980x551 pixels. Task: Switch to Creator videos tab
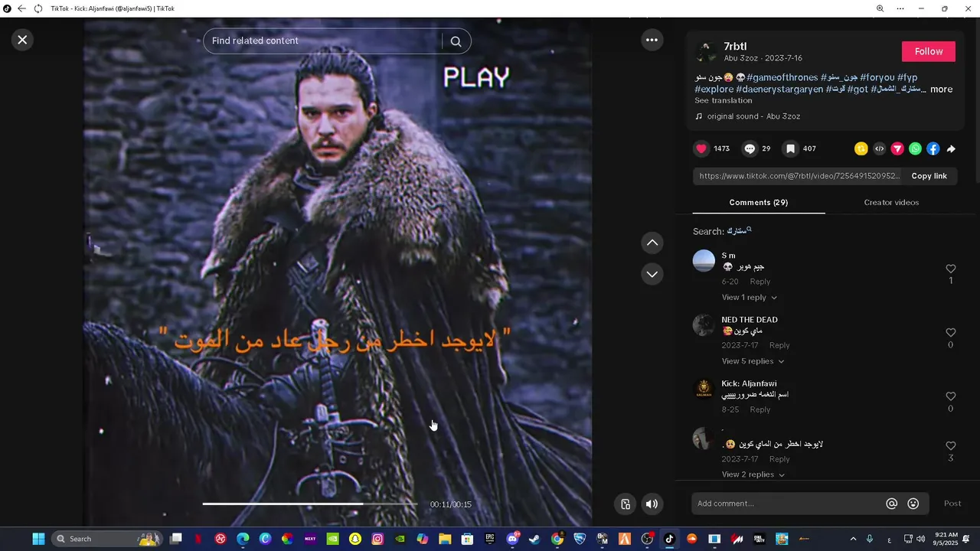pyautogui.click(x=891, y=203)
